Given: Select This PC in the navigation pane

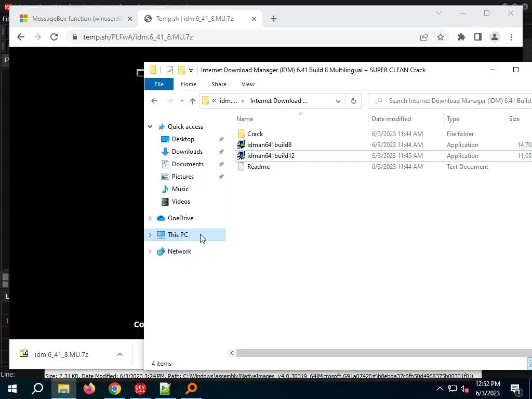Looking at the screenshot, I should [178, 235].
